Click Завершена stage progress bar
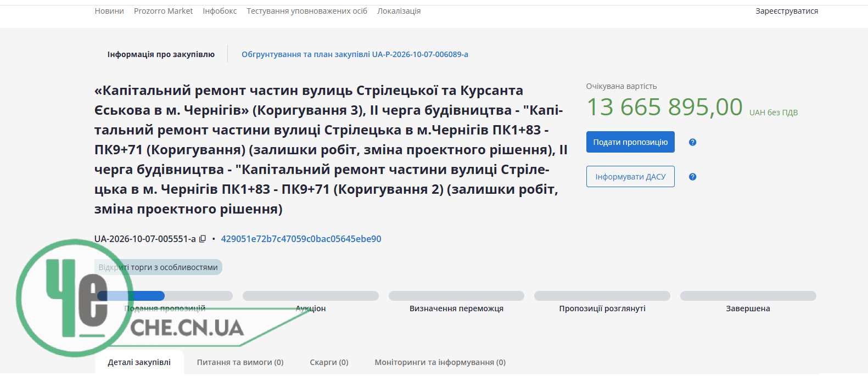The width and height of the screenshot is (868, 376). 748,296
